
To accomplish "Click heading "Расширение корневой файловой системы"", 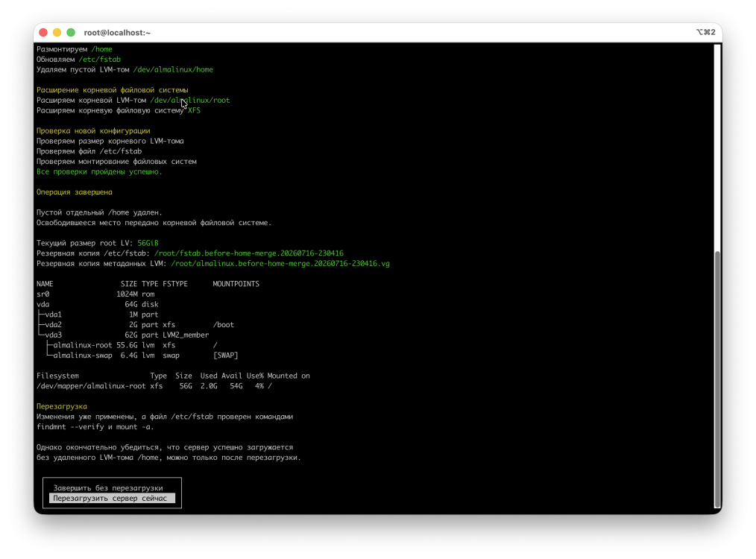I will 113,90.
